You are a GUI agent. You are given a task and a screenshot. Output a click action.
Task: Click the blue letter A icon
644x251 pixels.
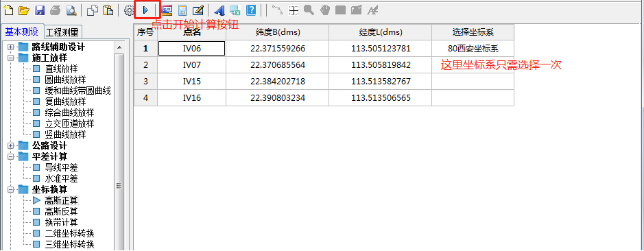pos(219,10)
